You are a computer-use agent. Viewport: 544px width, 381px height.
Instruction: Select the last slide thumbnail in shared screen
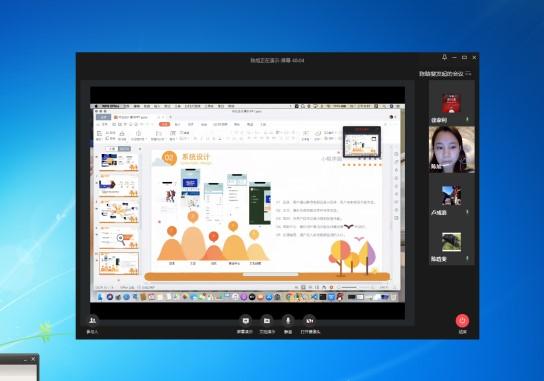119,264
